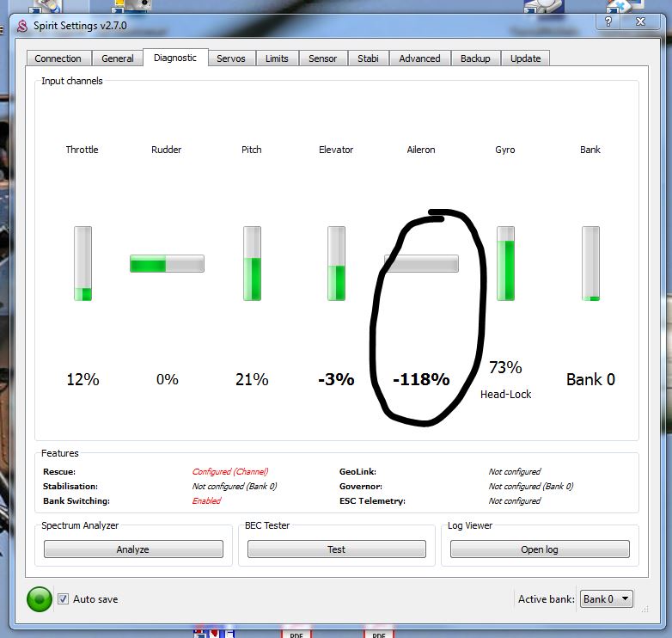Open the General tab
The height and width of the screenshot is (638, 672).
tap(118, 58)
